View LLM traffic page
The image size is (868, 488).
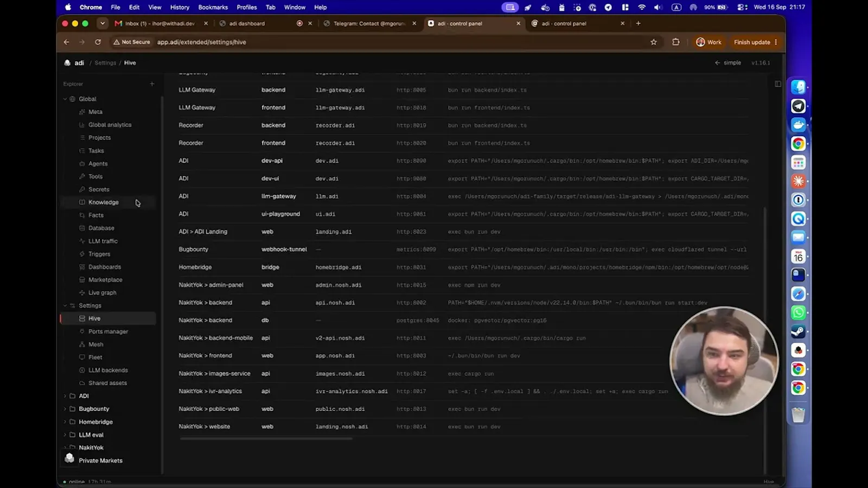tap(103, 241)
